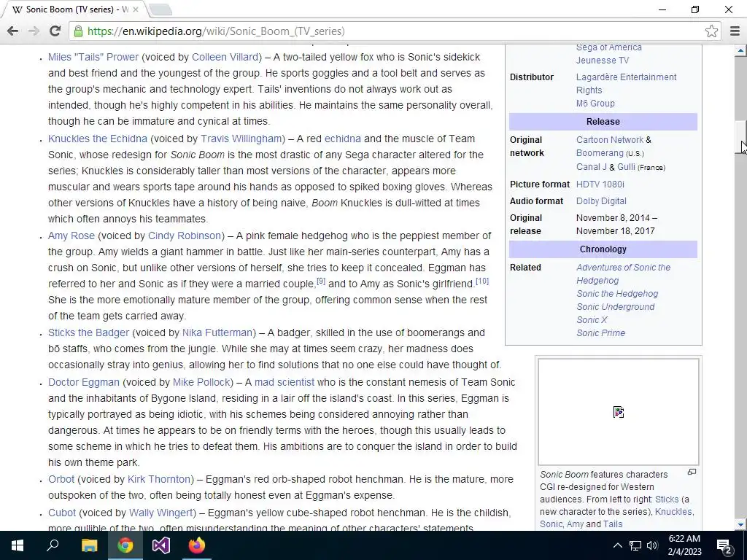This screenshot has width=747, height=560.
Task: Show hidden system tray icons
Action: tap(617, 545)
